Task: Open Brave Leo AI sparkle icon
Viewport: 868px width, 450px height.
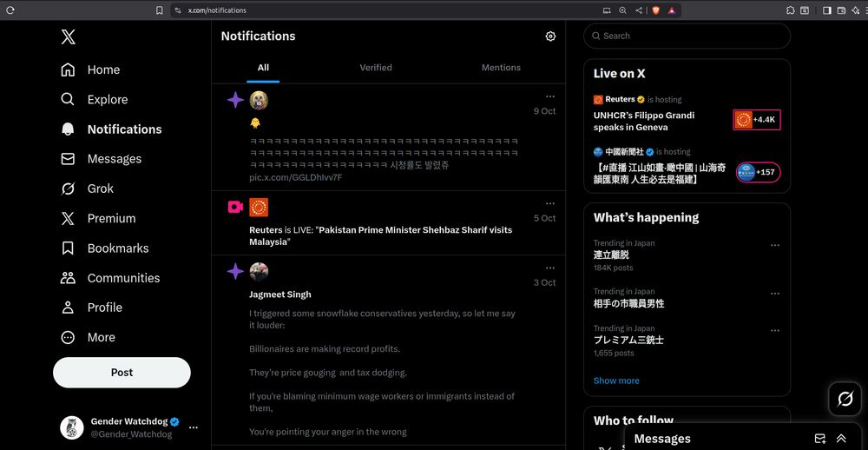Action: coord(856,10)
